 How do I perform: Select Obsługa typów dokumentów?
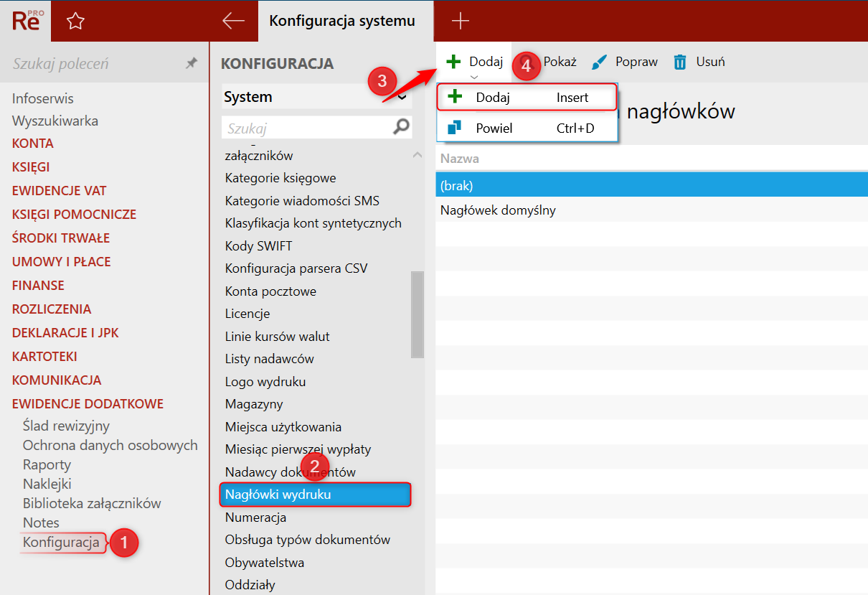(307, 540)
